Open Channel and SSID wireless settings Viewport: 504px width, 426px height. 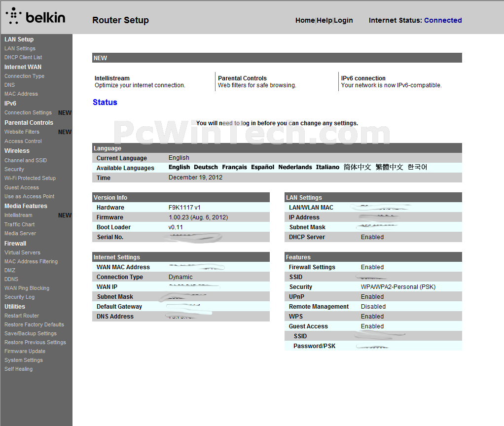pyautogui.click(x=26, y=160)
